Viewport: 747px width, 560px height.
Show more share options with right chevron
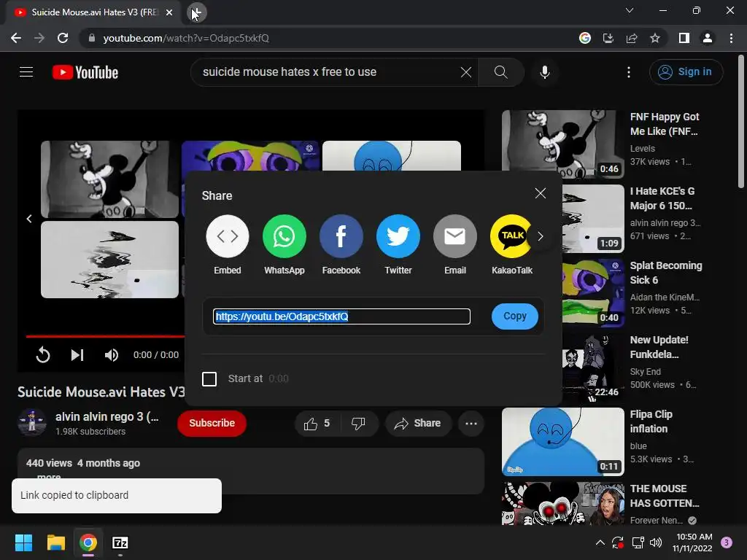coord(541,236)
